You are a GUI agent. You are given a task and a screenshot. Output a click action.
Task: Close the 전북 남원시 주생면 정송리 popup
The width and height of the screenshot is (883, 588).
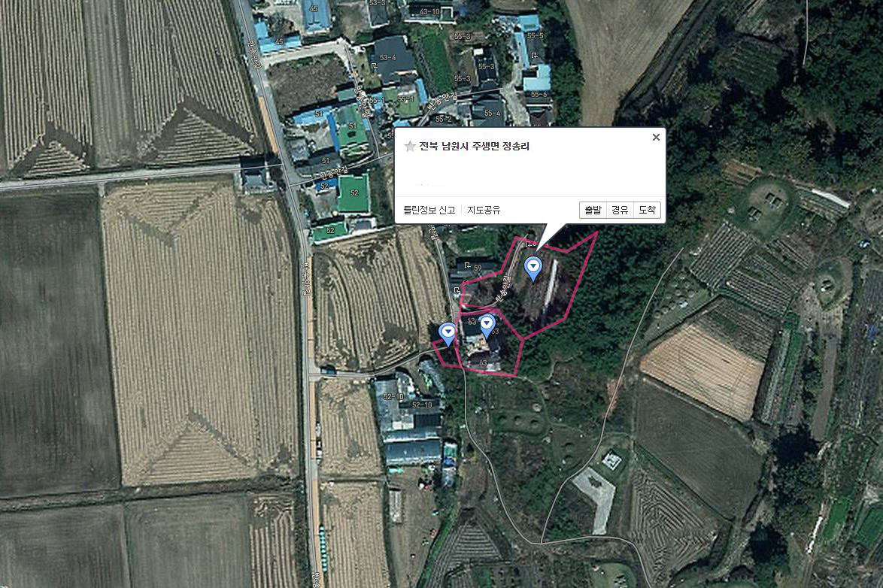[656, 137]
